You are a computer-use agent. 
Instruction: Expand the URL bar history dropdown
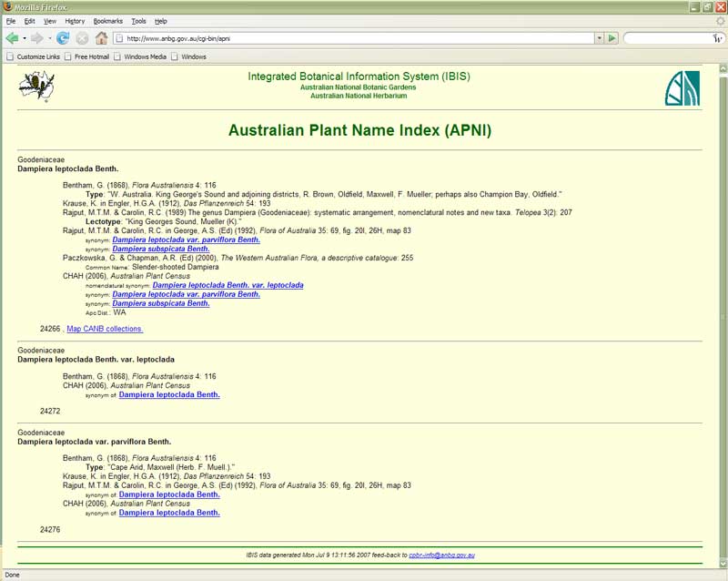(x=599, y=38)
